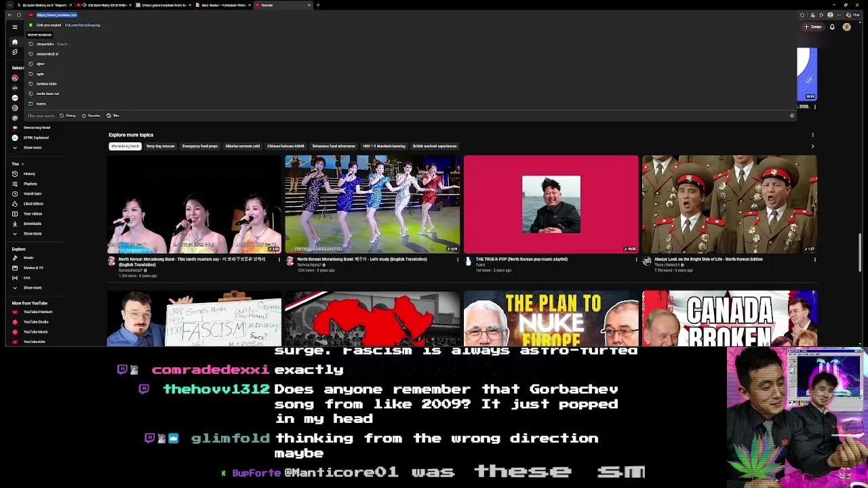The width and height of the screenshot is (868, 488).
Task: Switch to the 'China's green transition' browser tab
Action: pyautogui.click(x=163, y=5)
